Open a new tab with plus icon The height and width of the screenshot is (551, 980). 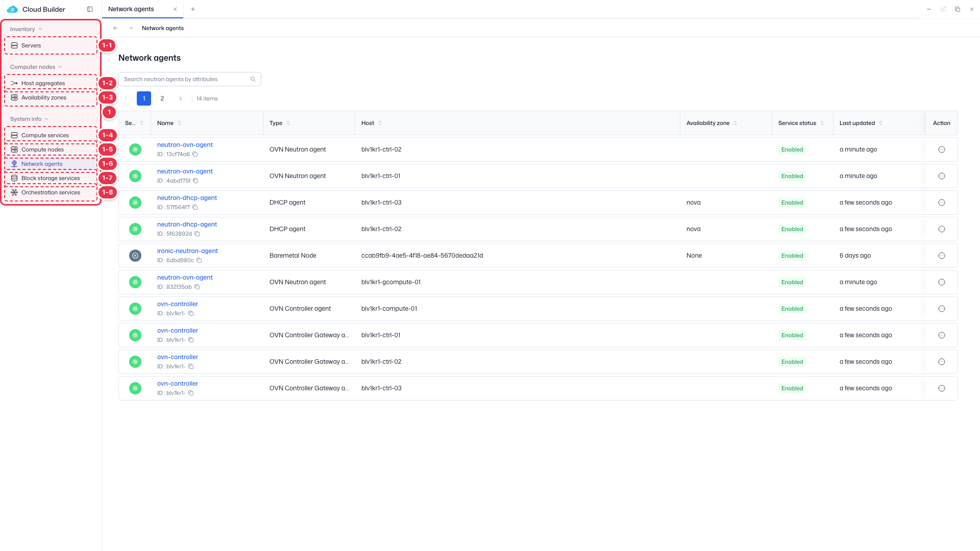[x=192, y=9]
